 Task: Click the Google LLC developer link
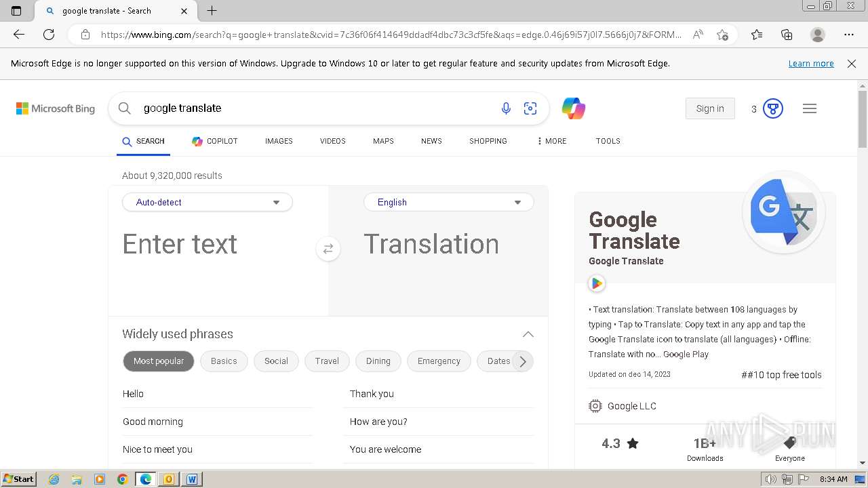click(x=632, y=406)
